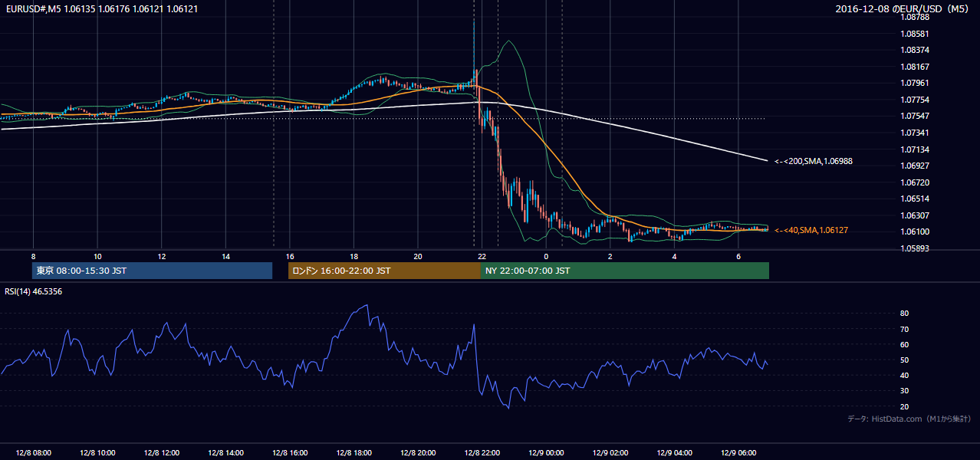Open the HistData.com data credit text
Screen dimensions: 980x460
pyautogui.click(x=909, y=419)
